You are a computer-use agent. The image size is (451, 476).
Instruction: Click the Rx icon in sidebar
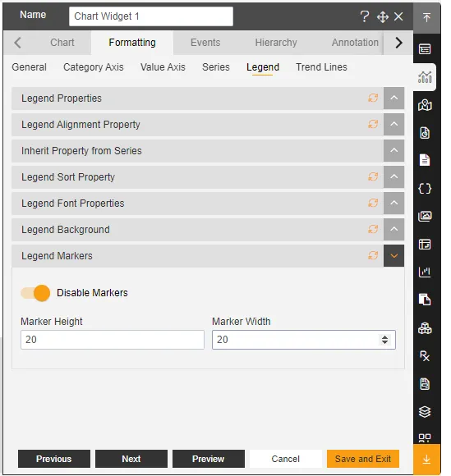[425, 356]
